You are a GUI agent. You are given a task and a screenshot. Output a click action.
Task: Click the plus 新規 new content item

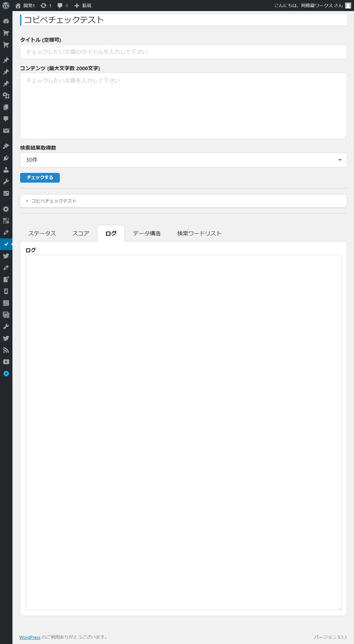click(x=83, y=5)
